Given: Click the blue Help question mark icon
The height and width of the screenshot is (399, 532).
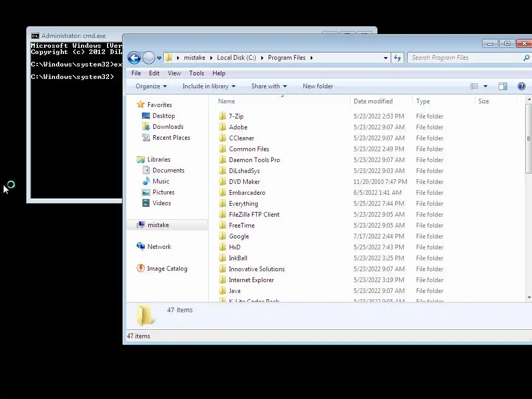Looking at the screenshot, I should (x=522, y=86).
